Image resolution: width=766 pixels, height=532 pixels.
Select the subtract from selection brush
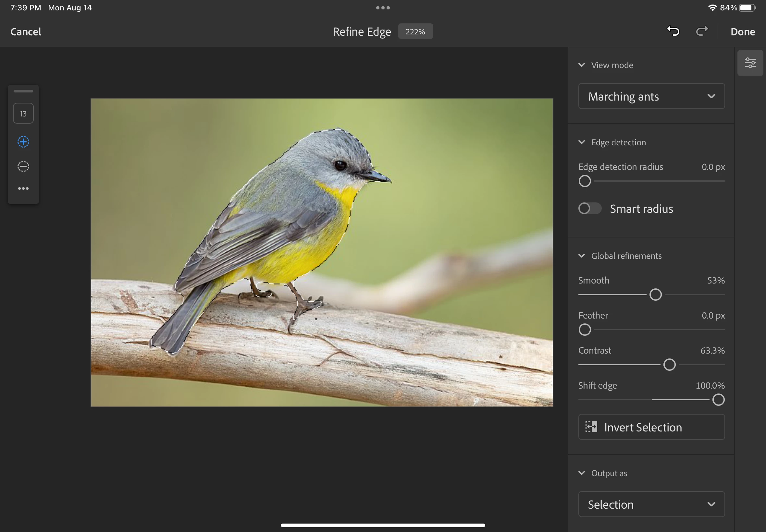tap(23, 166)
